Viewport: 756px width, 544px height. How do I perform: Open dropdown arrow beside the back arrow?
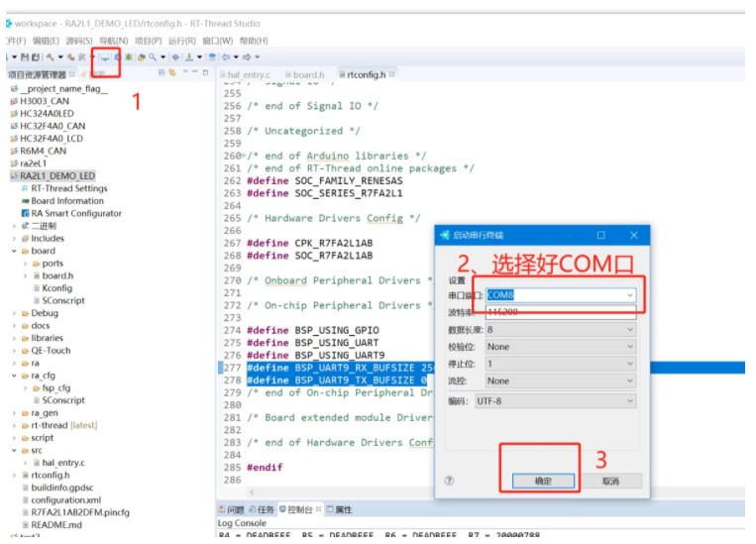click(236, 57)
